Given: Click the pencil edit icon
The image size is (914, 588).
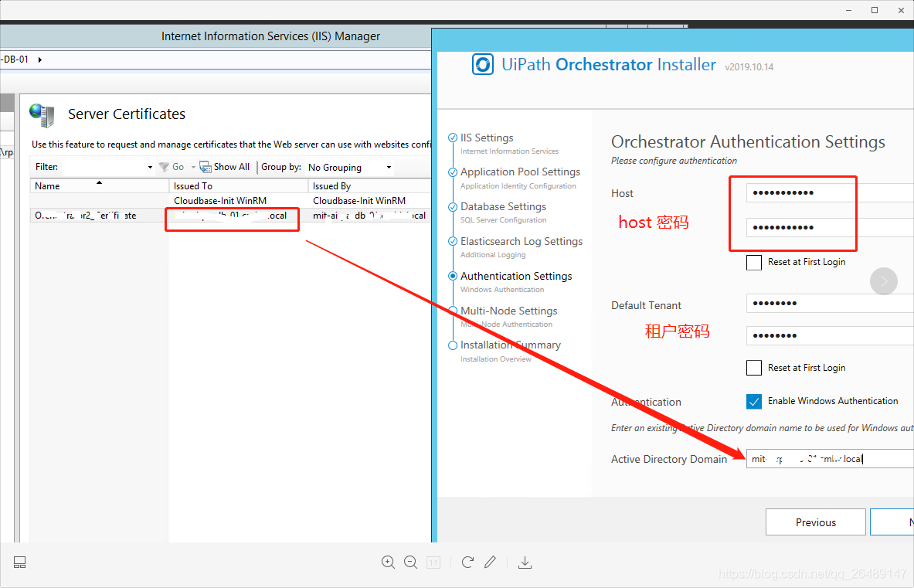Looking at the screenshot, I should (491, 562).
